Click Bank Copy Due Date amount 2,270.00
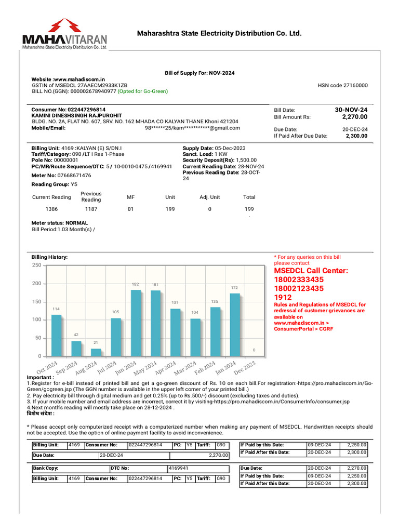This screenshot has width=399, height=532. click(354, 468)
